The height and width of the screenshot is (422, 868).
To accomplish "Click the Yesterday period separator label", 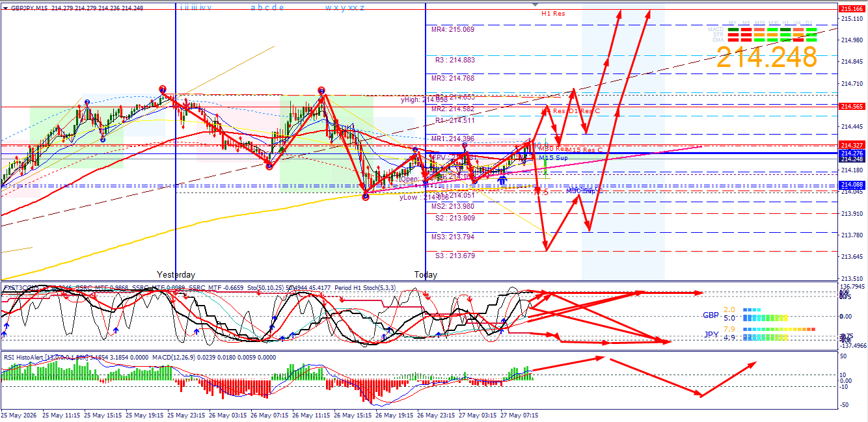I will [x=176, y=274].
